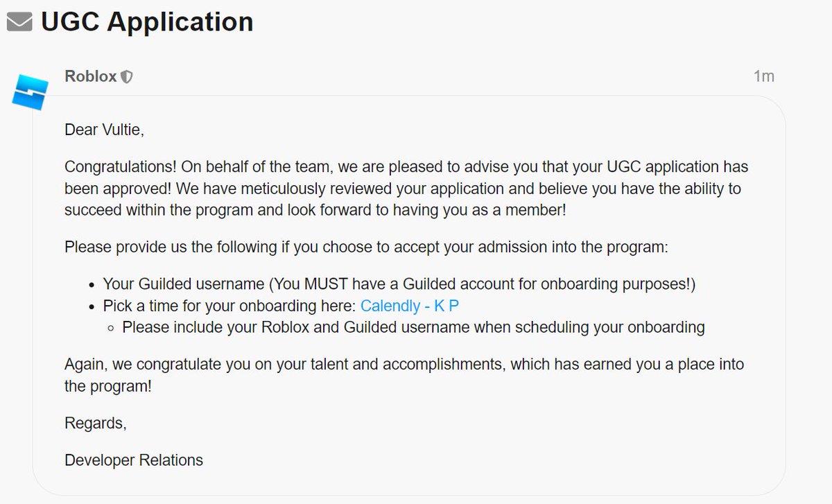Select the UGC Application subject heading

point(147,22)
